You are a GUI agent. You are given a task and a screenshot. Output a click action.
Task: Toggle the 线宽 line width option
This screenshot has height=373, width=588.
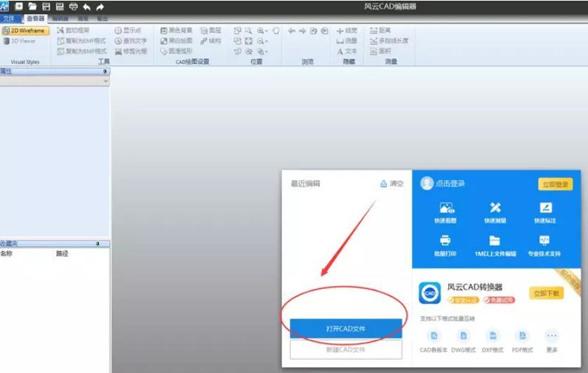tap(347, 30)
